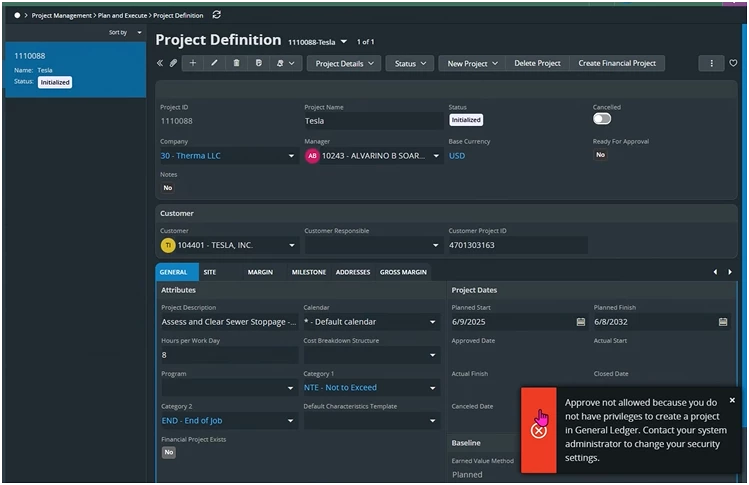This screenshot has height=485, width=749.
Task: Switch to the Milestone tab
Action: coord(308,272)
